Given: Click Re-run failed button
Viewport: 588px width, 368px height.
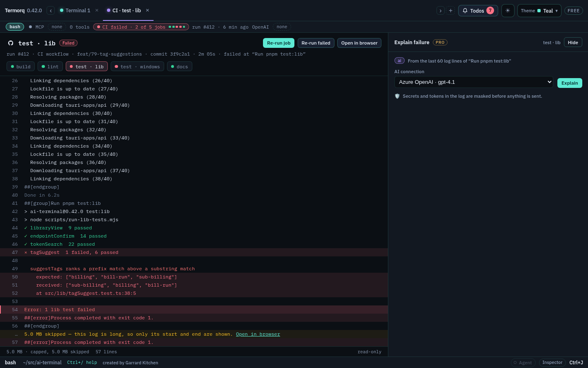Looking at the screenshot, I should coord(316,43).
